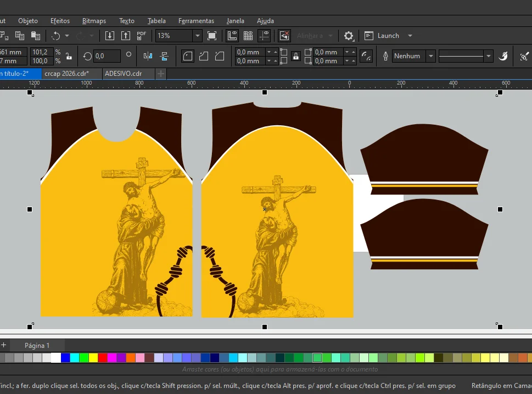This screenshot has height=394, width=532.
Task: Click the Full-screen preview icon
Action: coord(212,36)
